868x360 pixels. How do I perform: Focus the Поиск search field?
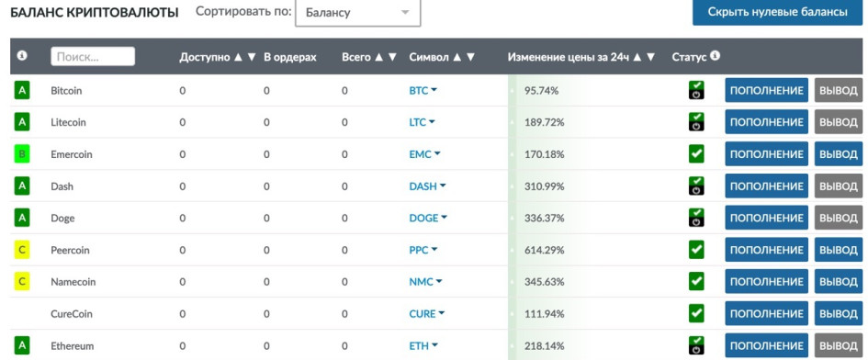pyautogui.click(x=93, y=57)
